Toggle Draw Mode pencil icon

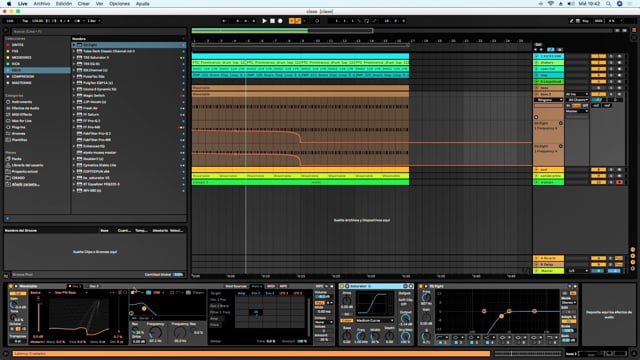pos(571,21)
